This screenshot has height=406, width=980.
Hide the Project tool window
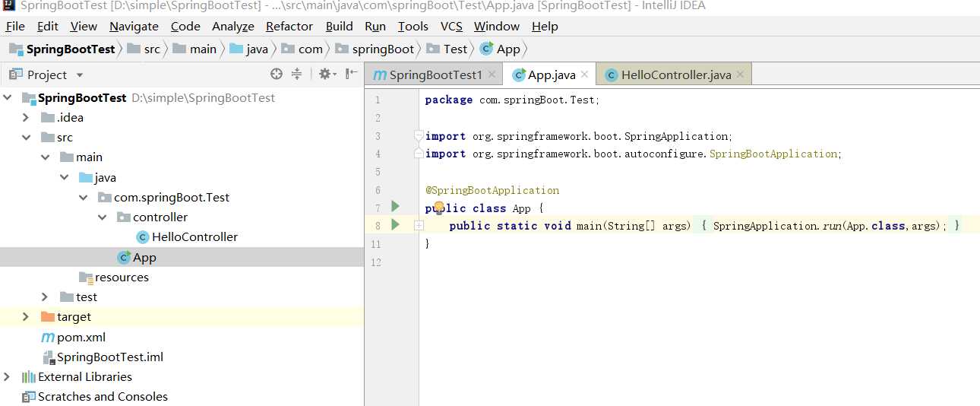(x=351, y=74)
